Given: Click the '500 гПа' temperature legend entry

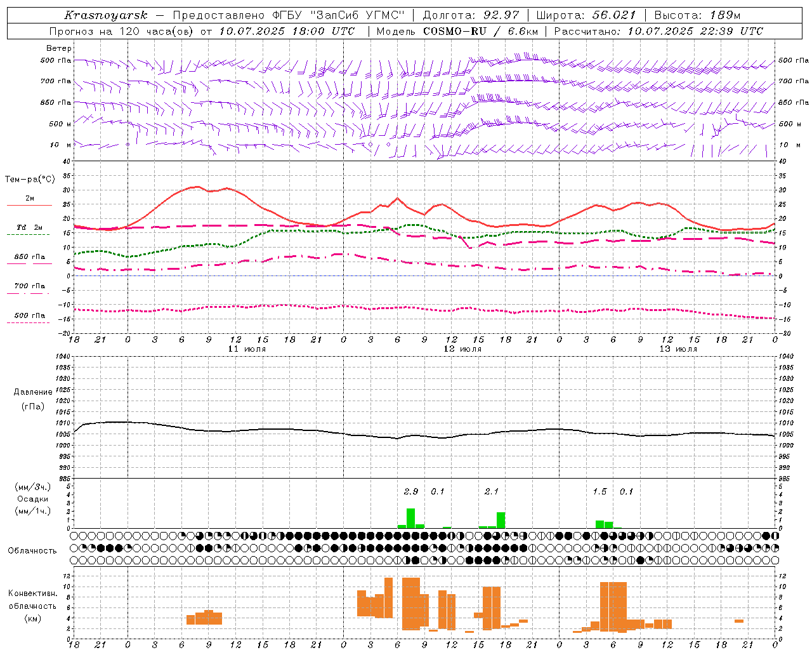Looking at the screenshot, I should click(30, 315).
